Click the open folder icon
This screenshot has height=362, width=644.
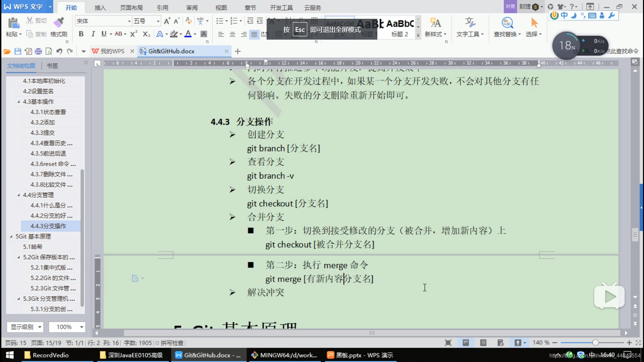[x=7, y=51]
